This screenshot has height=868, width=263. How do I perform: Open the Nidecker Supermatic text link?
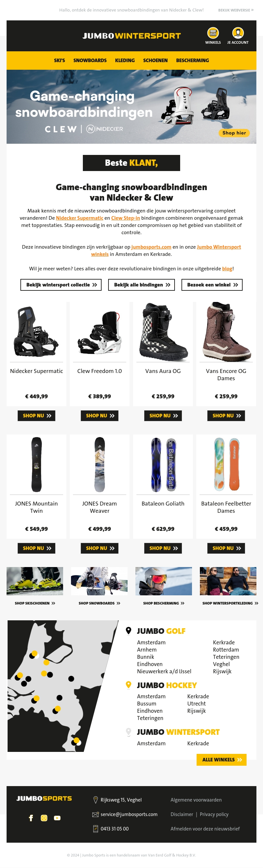click(80, 218)
